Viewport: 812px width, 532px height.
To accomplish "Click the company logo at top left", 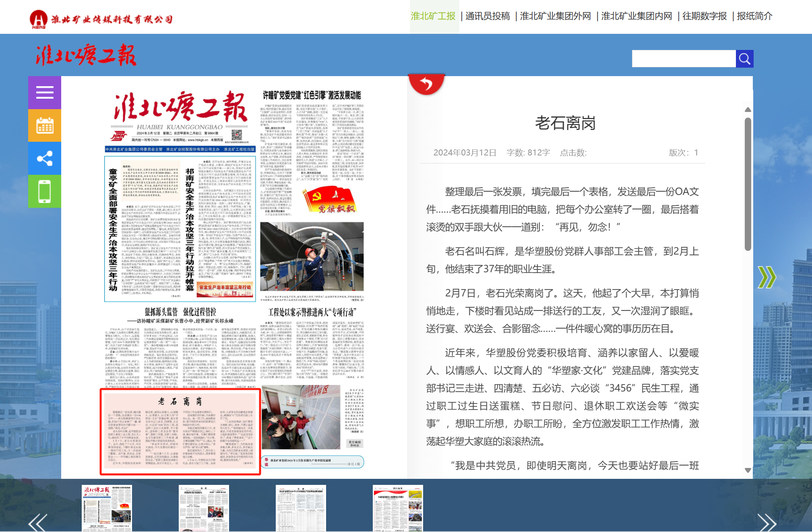I will [x=101, y=19].
